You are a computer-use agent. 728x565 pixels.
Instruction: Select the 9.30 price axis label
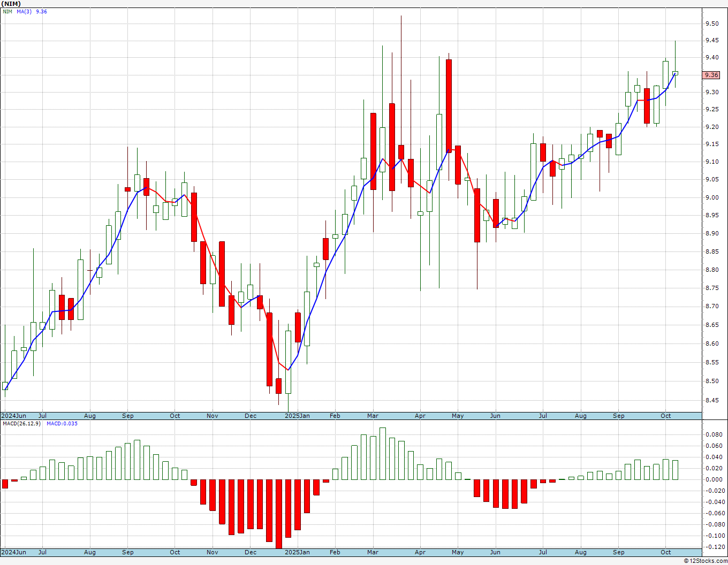pos(712,93)
